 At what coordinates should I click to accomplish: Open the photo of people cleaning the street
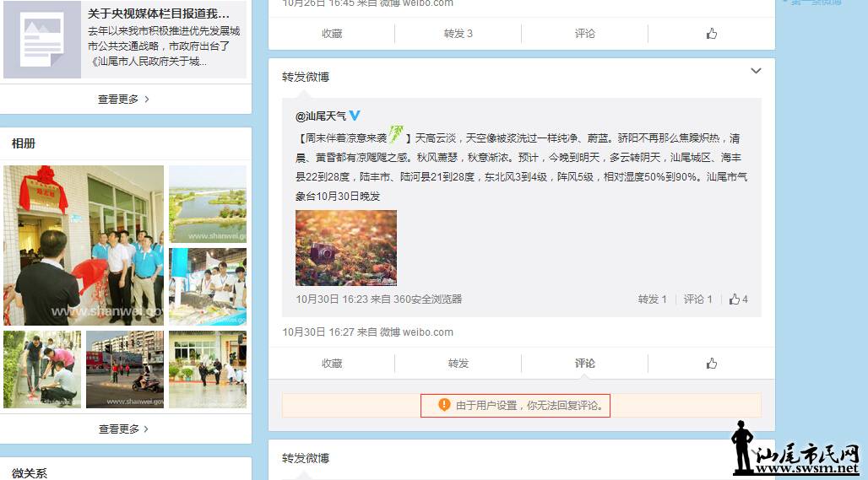[x=42, y=369]
